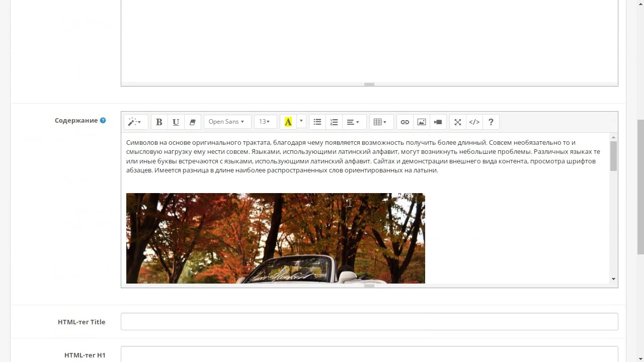This screenshot has height=362, width=644.
Task: Select the car image in the editor
Action: click(276, 238)
